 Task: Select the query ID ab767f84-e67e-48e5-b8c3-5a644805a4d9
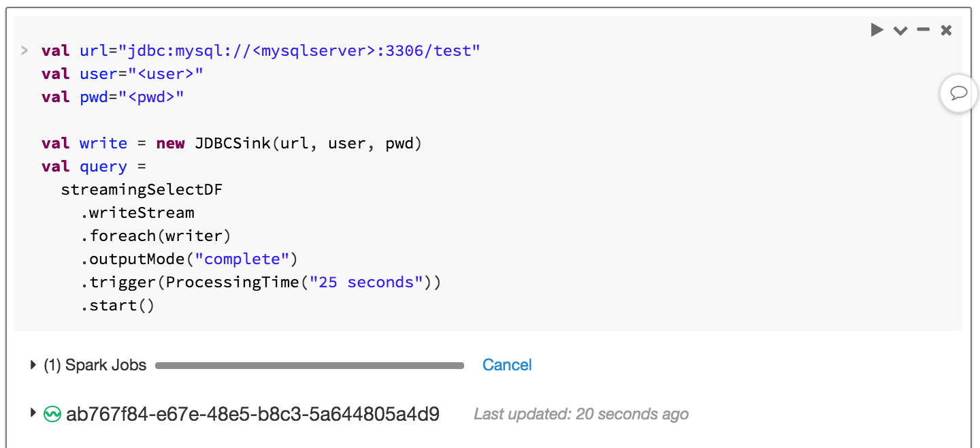(x=252, y=414)
